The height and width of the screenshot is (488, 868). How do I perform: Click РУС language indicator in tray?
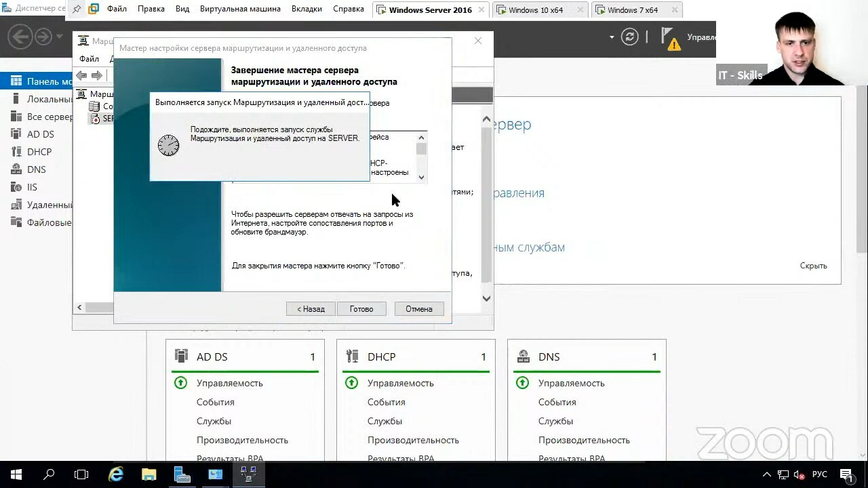pos(819,475)
